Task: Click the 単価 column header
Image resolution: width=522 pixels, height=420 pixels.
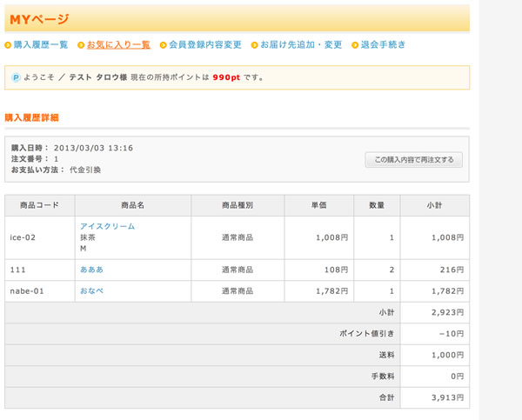Action: pyautogui.click(x=319, y=205)
